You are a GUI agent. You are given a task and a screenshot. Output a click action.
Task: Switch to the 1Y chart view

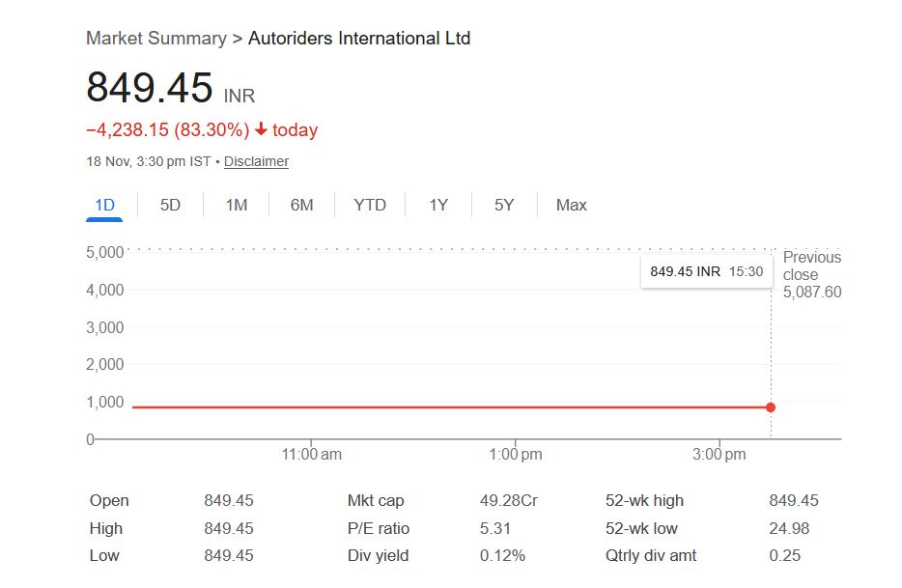pos(438,205)
